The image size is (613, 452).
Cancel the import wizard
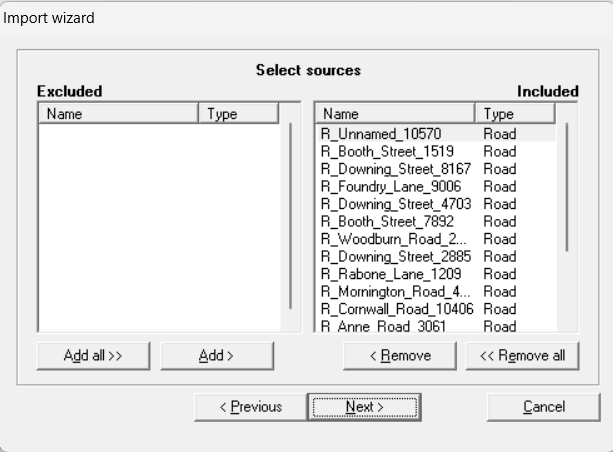click(x=543, y=407)
